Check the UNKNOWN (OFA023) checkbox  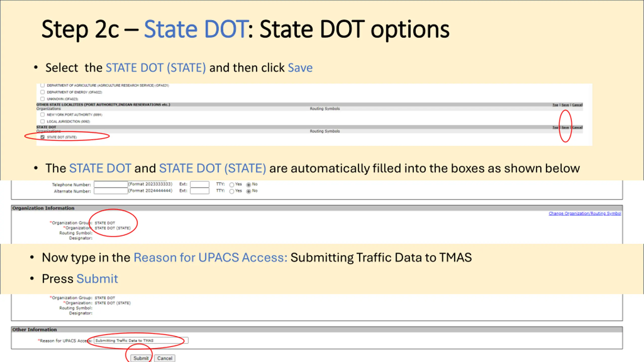coord(43,99)
